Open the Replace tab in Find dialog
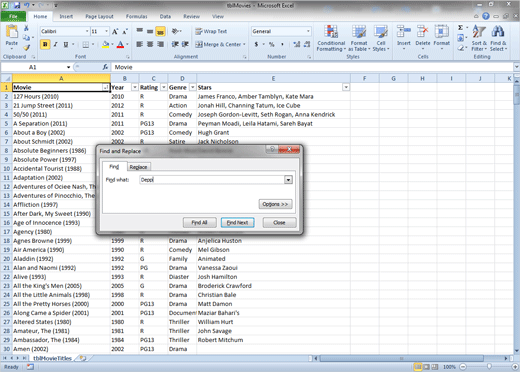Image resolution: width=520 pixels, height=372 pixels. click(x=138, y=167)
